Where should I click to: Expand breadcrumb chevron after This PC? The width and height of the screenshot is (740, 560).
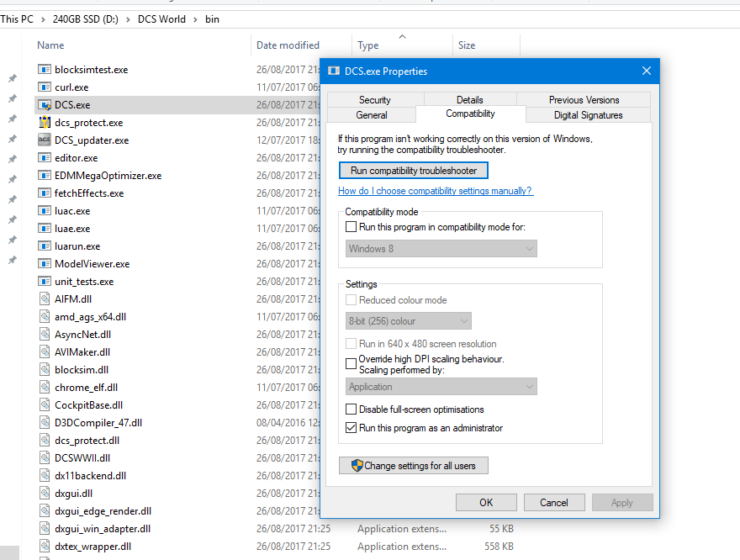pos(43,19)
